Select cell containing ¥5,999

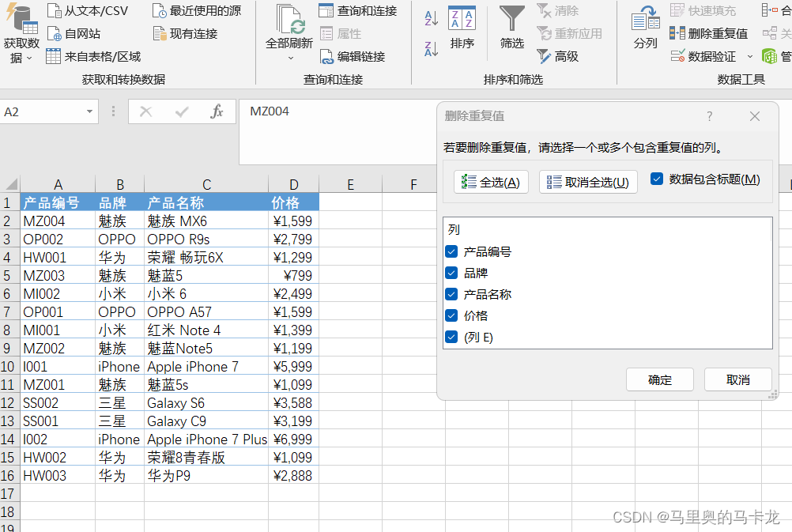pyautogui.click(x=293, y=366)
